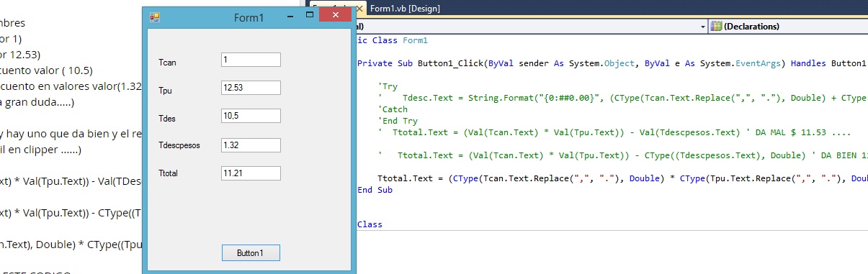868x274 pixels.
Task: Click the Tpu label on Form1
Action: coord(165,91)
